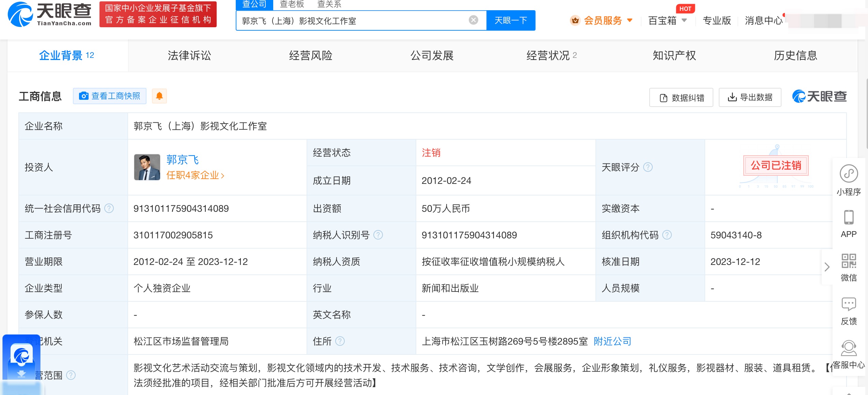
Task: Click the 成立日期 value 2012-02-24
Action: [x=446, y=180]
